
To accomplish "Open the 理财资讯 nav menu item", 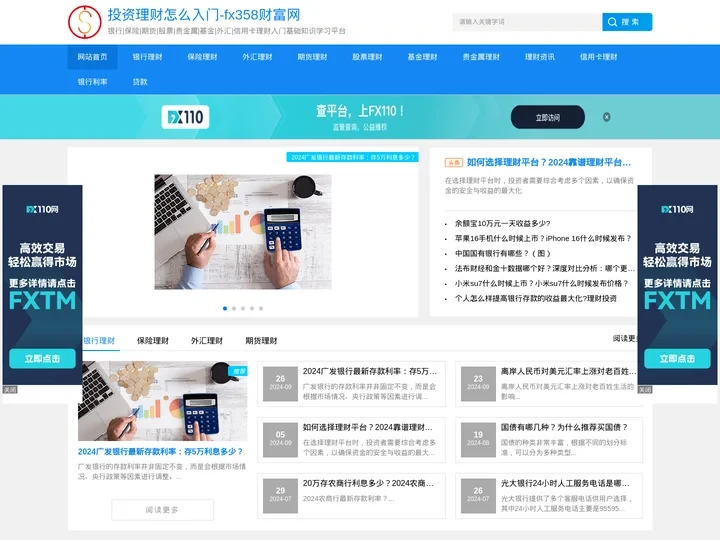I will 540,57.
